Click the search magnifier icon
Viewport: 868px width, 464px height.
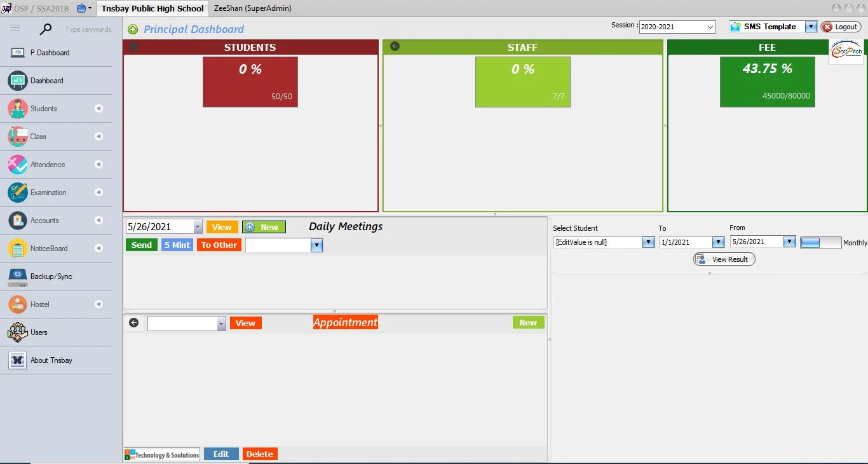(x=46, y=29)
